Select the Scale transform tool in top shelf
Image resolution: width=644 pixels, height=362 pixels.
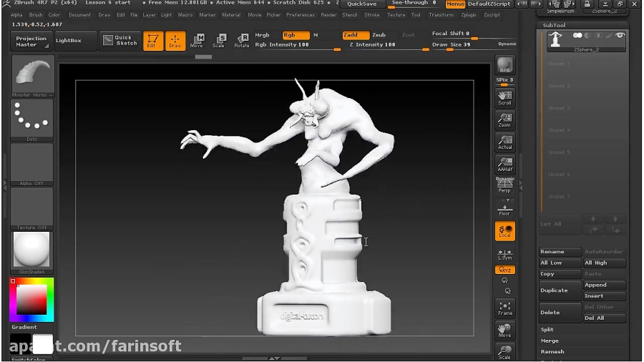[219, 41]
